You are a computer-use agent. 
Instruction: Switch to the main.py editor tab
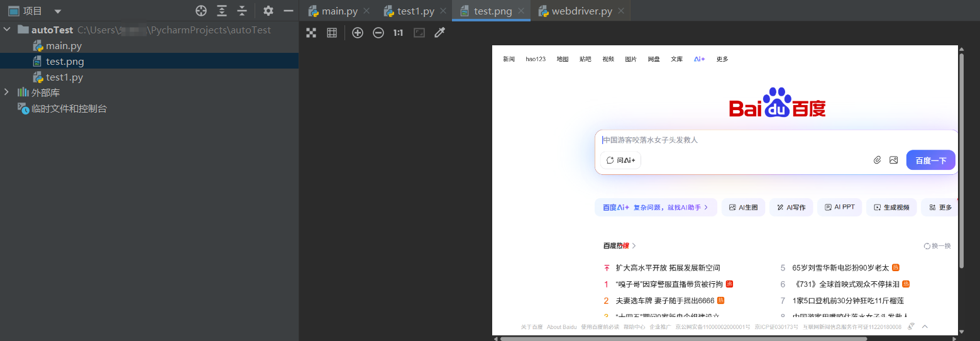(339, 11)
